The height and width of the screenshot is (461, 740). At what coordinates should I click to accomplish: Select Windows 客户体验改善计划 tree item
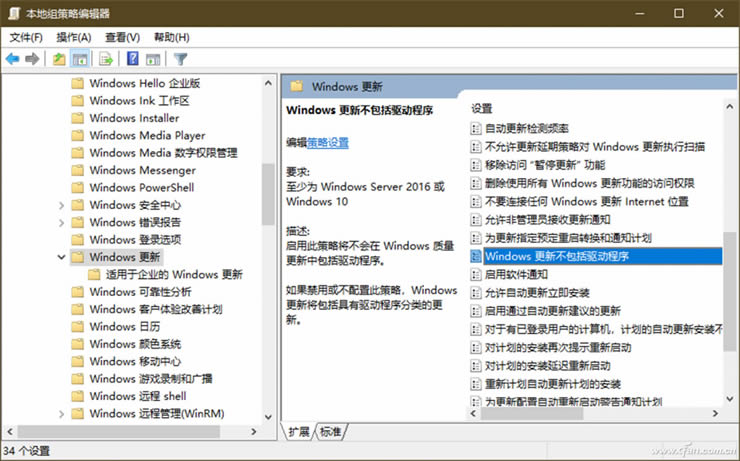(156, 310)
